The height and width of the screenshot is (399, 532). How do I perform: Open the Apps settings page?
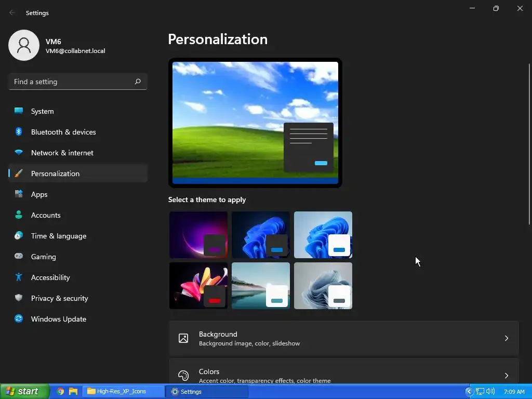coord(78,194)
